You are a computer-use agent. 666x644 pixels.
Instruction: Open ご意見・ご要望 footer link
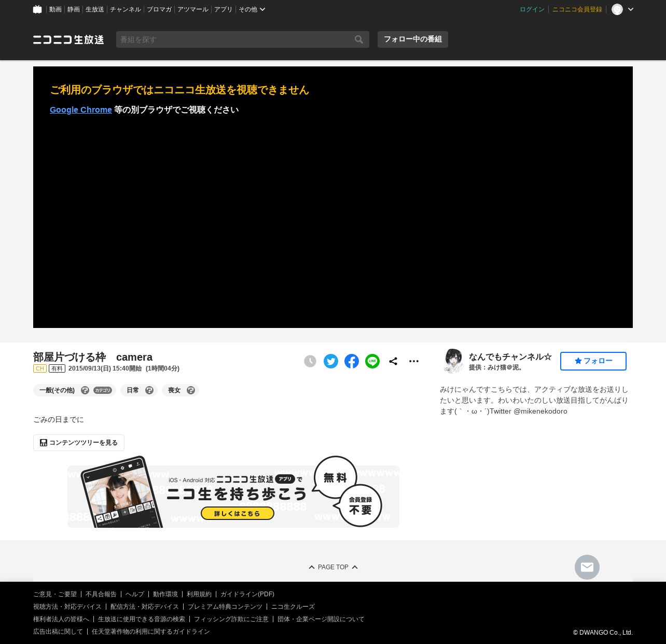coord(55,594)
